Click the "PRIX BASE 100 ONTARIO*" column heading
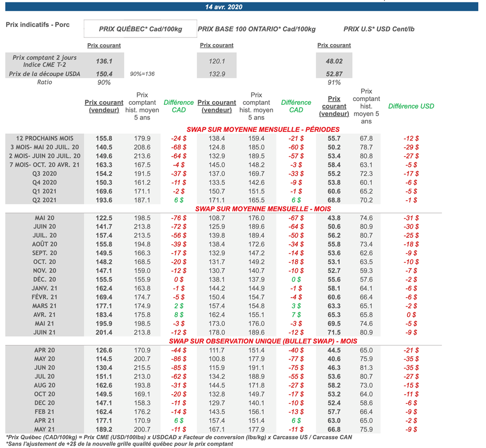The height and width of the screenshot is (448, 486). (256, 29)
